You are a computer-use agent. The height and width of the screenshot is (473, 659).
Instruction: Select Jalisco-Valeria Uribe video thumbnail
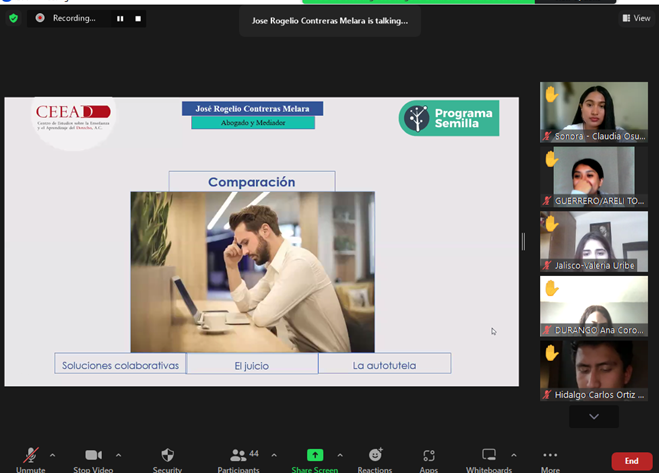pyautogui.click(x=594, y=241)
